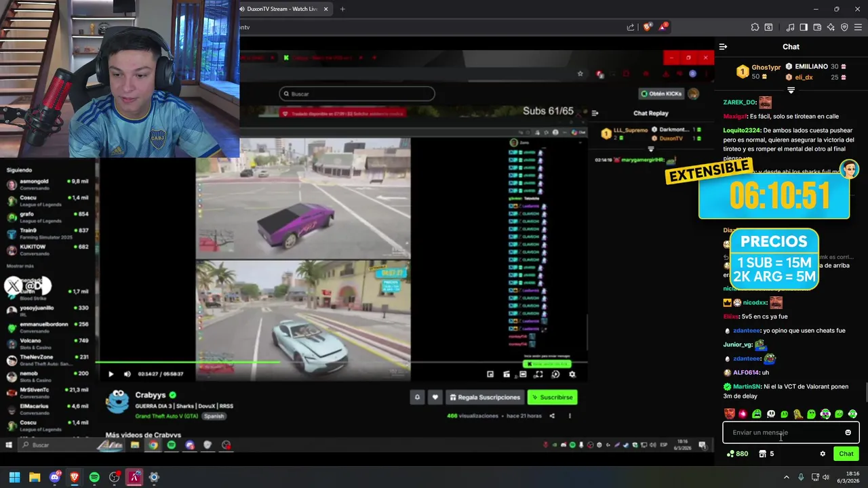
Task: Toggle picture-in-picture mini player
Action: pos(490,374)
